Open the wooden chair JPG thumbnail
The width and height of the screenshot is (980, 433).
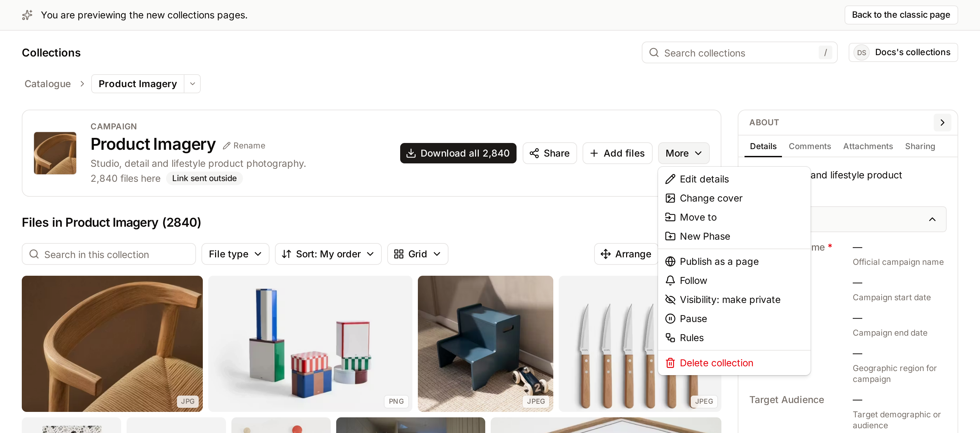point(112,343)
